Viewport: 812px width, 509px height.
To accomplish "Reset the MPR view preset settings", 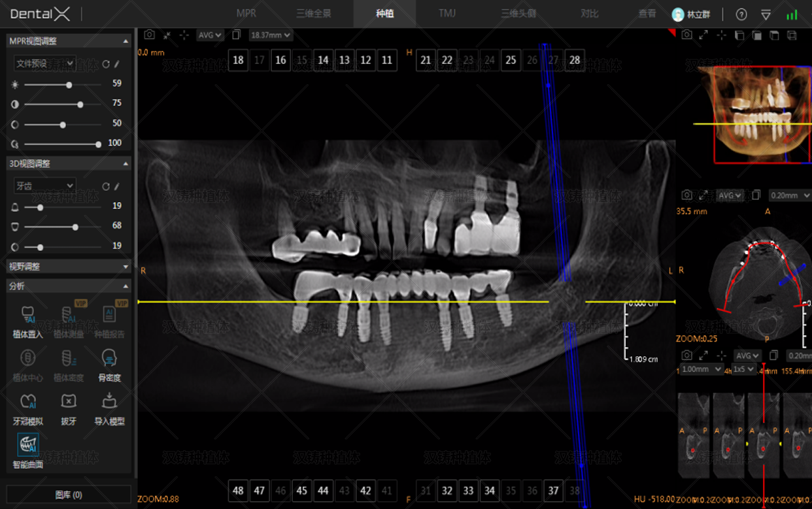I will pyautogui.click(x=106, y=64).
